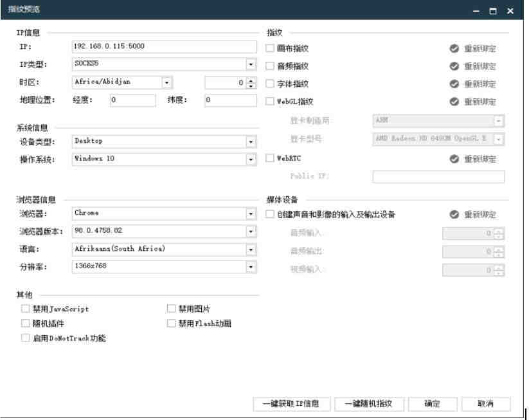The width and height of the screenshot is (529, 420).
Task: Click the 一键随机指纹 button
Action: pos(369,404)
